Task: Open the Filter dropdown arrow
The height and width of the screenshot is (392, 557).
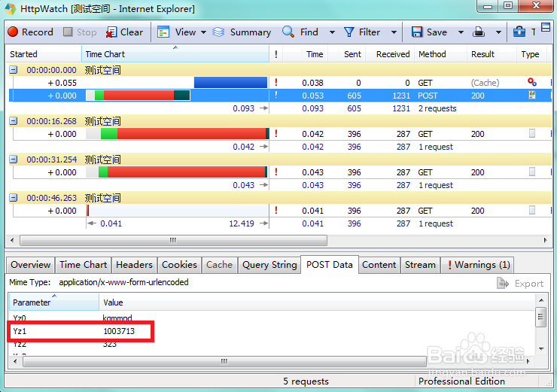Action: coord(394,32)
